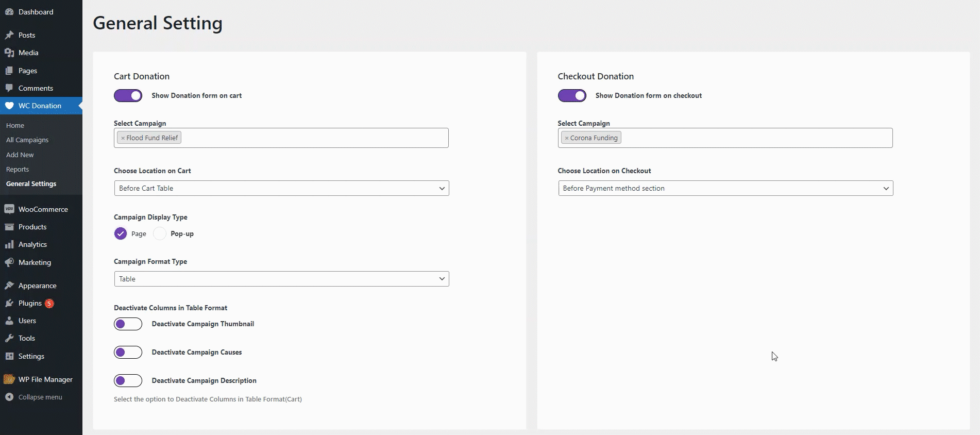Screen dimensions: 980x435
Task: Open the Home submenu item
Action: click(x=15, y=125)
